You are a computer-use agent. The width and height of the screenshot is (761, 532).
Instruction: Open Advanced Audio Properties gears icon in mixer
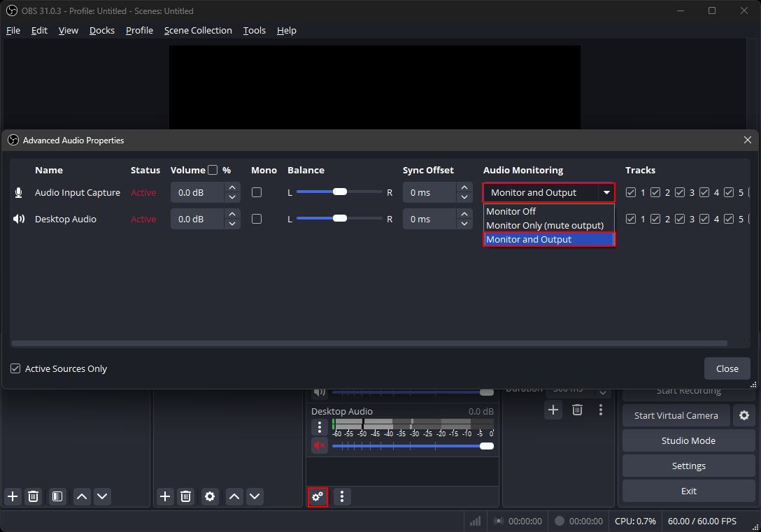pyautogui.click(x=318, y=496)
